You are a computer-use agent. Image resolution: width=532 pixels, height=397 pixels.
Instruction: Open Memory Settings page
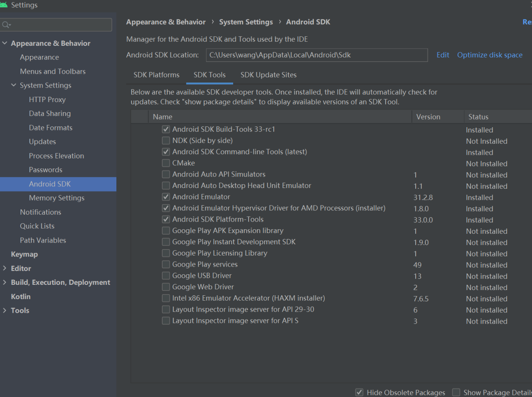pyautogui.click(x=57, y=198)
